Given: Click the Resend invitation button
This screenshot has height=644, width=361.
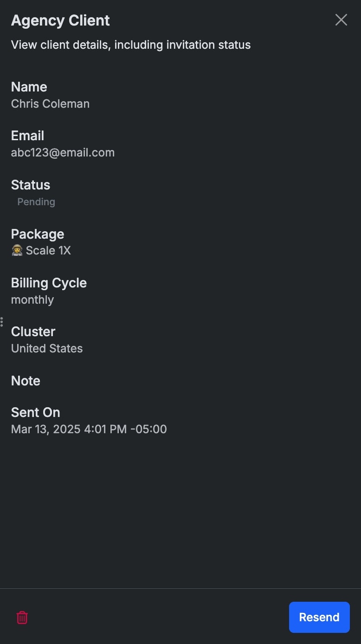Looking at the screenshot, I should pyautogui.click(x=319, y=617).
